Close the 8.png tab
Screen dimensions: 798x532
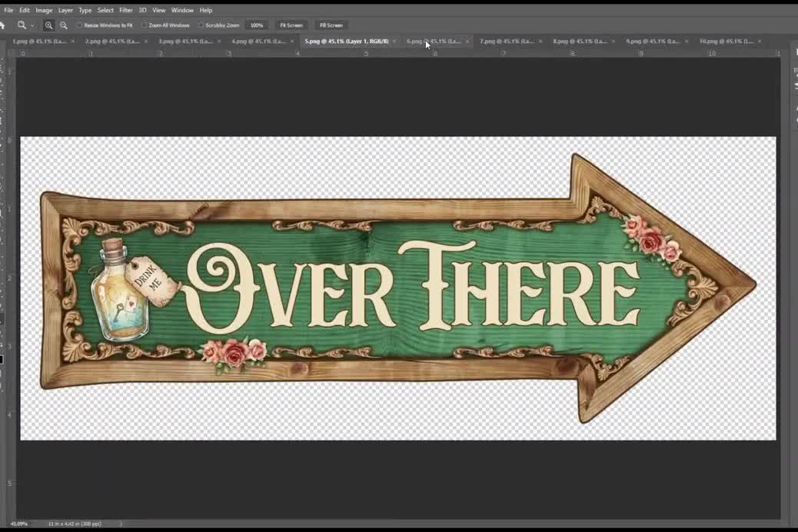click(x=613, y=42)
